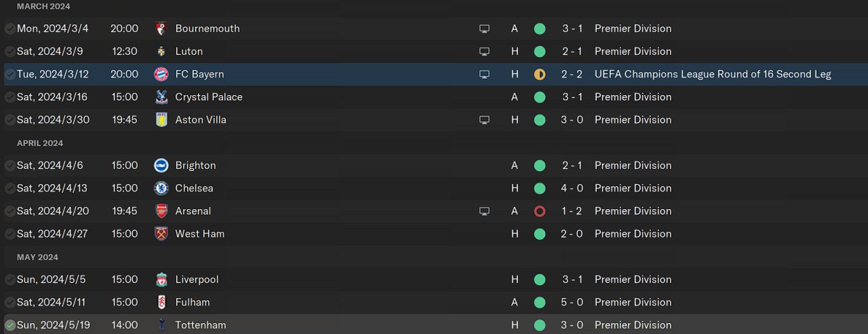Screen dimensions: 868x334
Task: Select the Aston Villa fixture row
Action: coord(339,119)
